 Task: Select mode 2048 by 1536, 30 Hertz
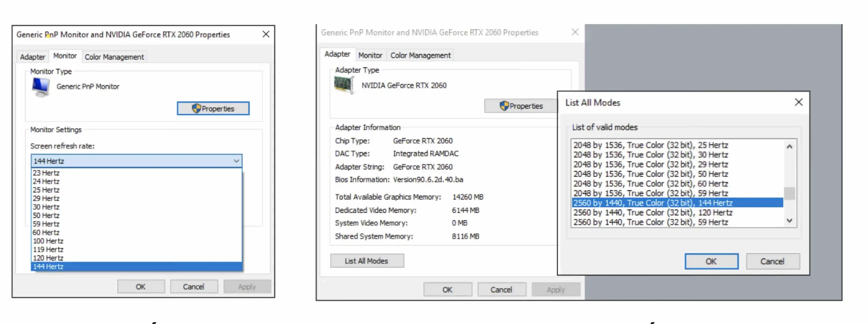click(677, 154)
